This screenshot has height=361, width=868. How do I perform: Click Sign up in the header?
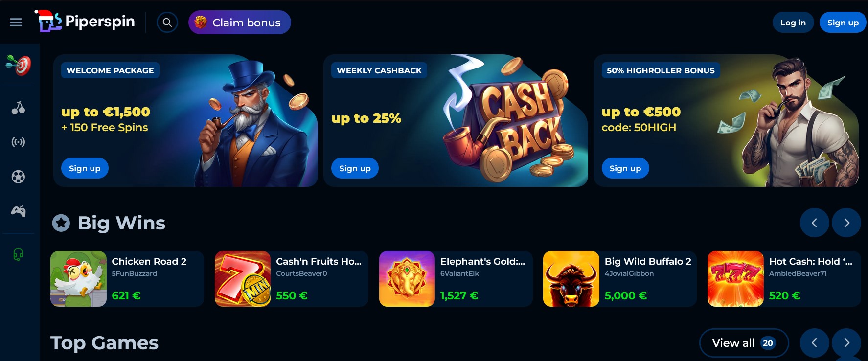[843, 23]
